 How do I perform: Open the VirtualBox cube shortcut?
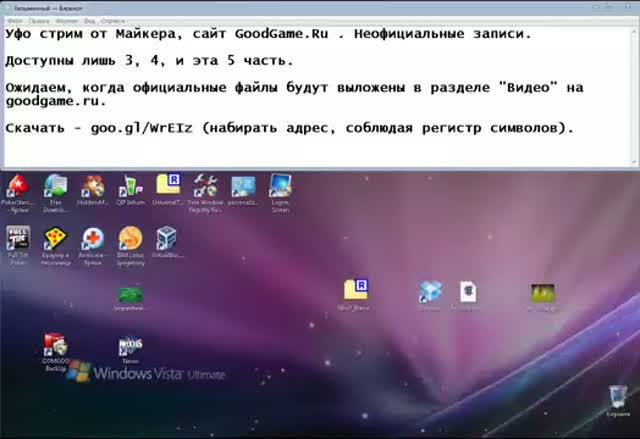[x=167, y=242]
